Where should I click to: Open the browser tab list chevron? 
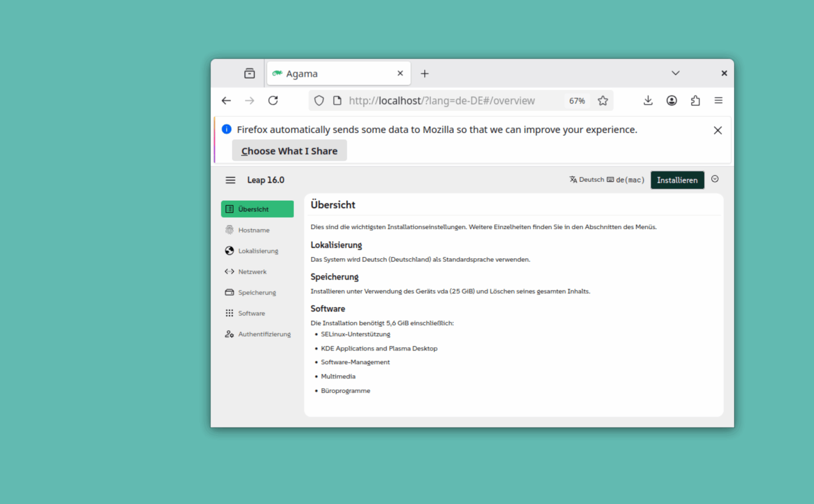point(675,73)
